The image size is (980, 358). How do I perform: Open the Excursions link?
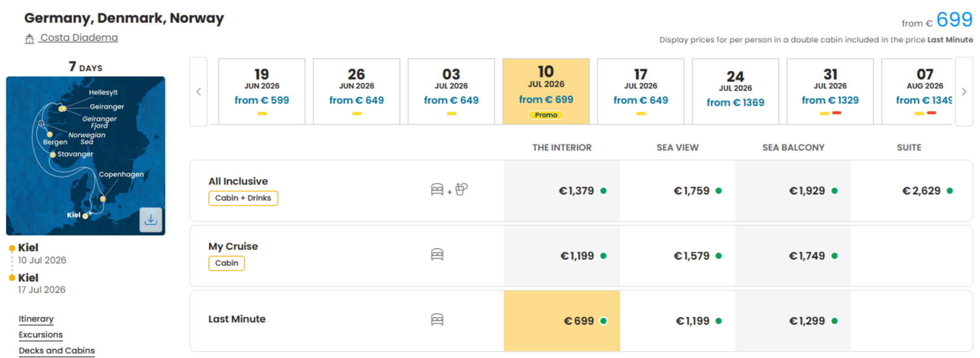[x=41, y=335]
